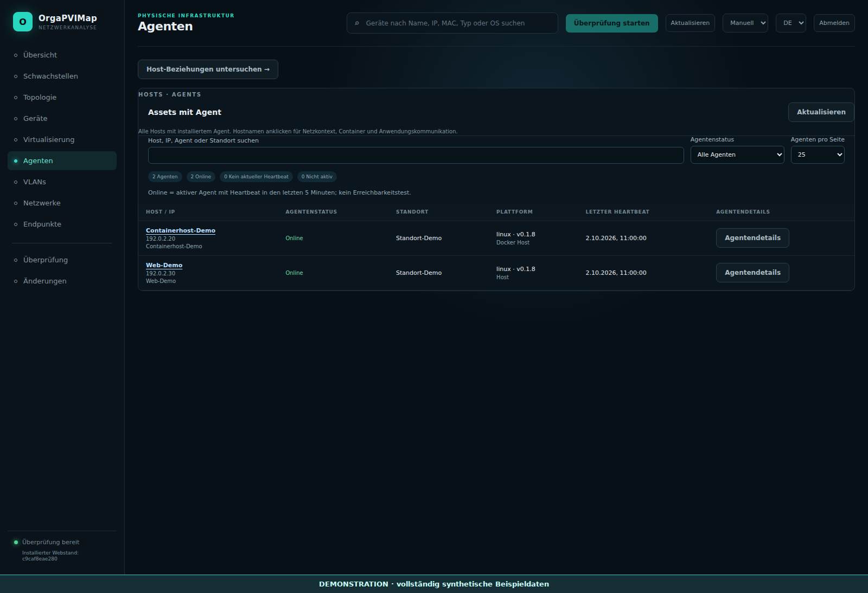
Task: Go to Netzwerke
Action: (x=62, y=203)
